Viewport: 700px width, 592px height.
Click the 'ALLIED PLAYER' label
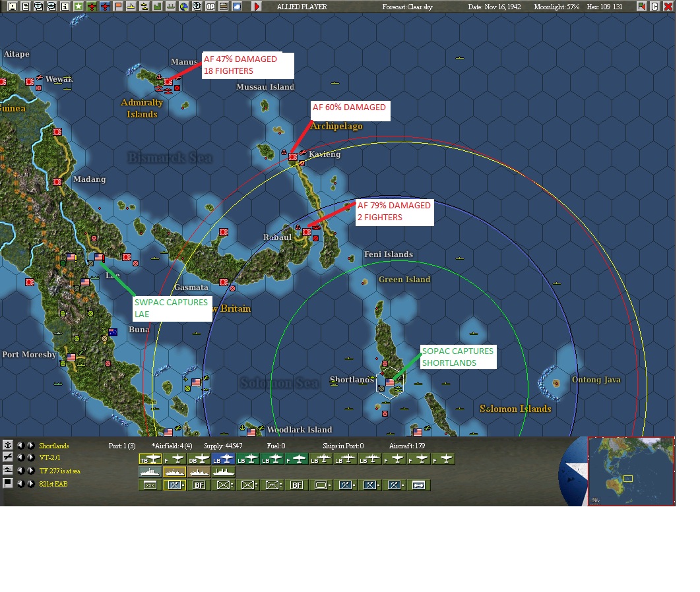click(x=302, y=7)
